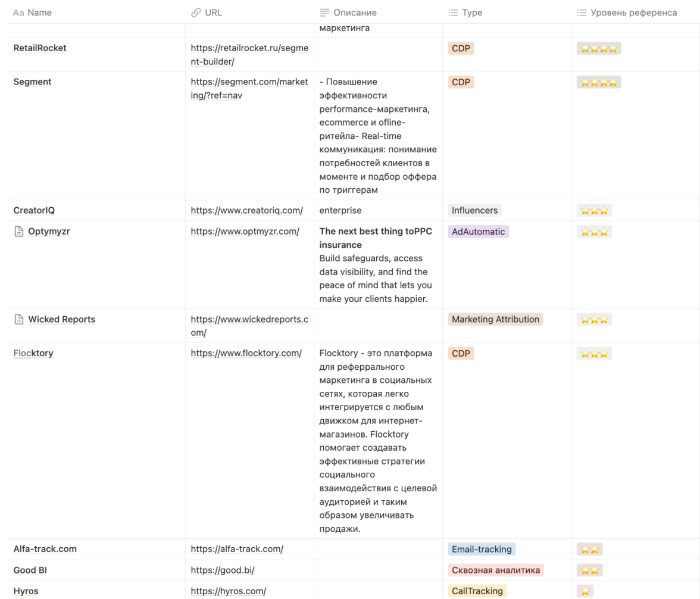The width and height of the screenshot is (700, 599).
Task: Click the page icon beside Optymyzr
Action: [x=18, y=232]
